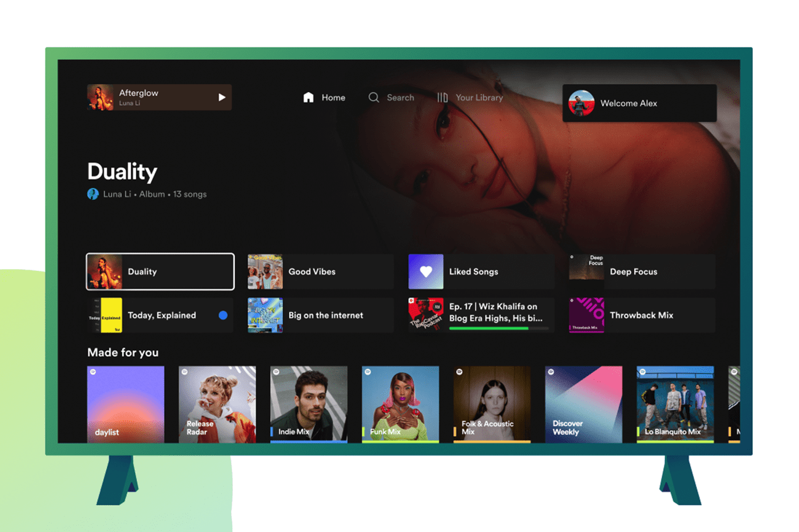The width and height of the screenshot is (799, 532).
Task: Open the Good Vibes playlist tile
Action: 320,271
